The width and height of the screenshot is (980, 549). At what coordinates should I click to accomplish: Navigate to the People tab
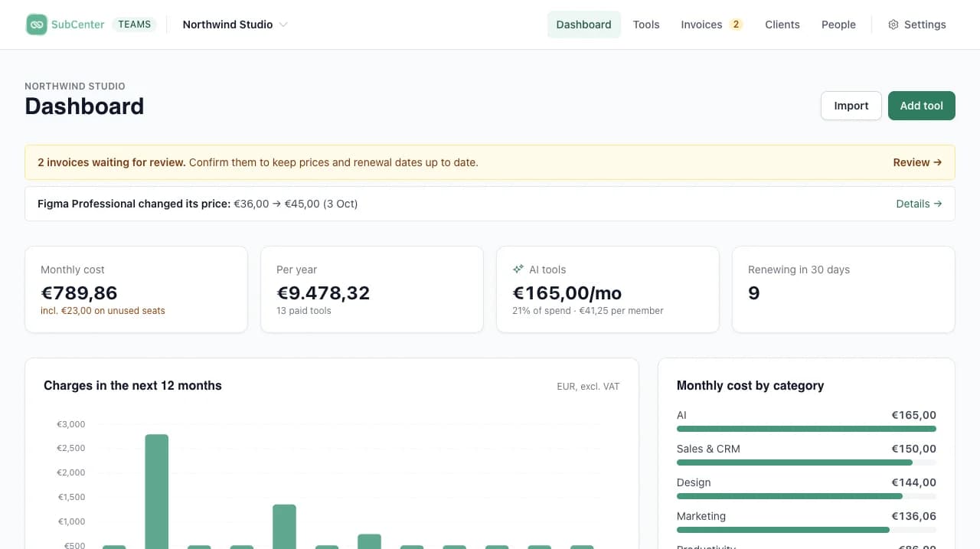coord(838,25)
